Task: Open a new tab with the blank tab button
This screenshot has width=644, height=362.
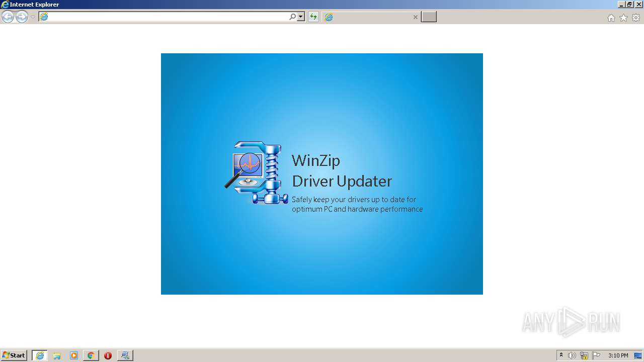Action: (x=429, y=17)
